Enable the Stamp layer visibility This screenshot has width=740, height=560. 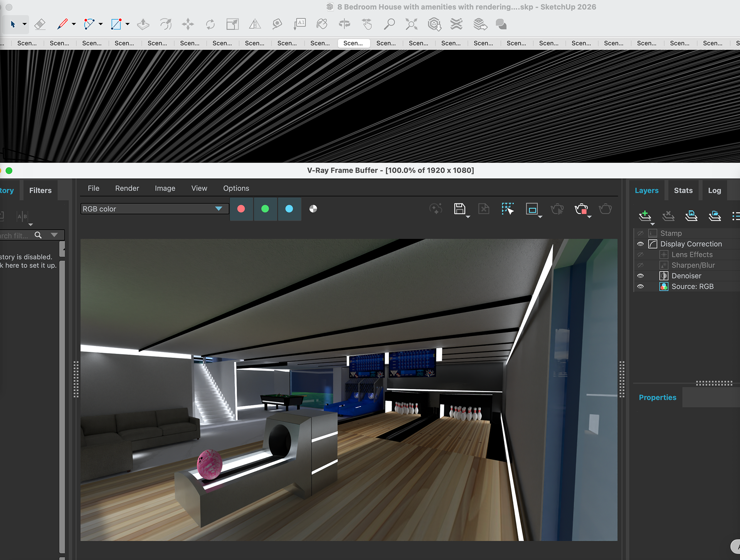coord(640,234)
